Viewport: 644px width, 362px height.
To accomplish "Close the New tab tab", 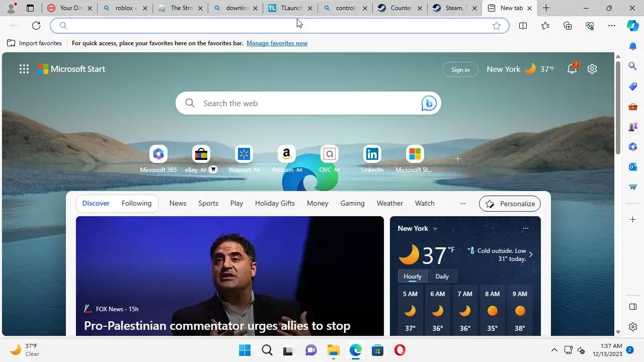I will [529, 8].
